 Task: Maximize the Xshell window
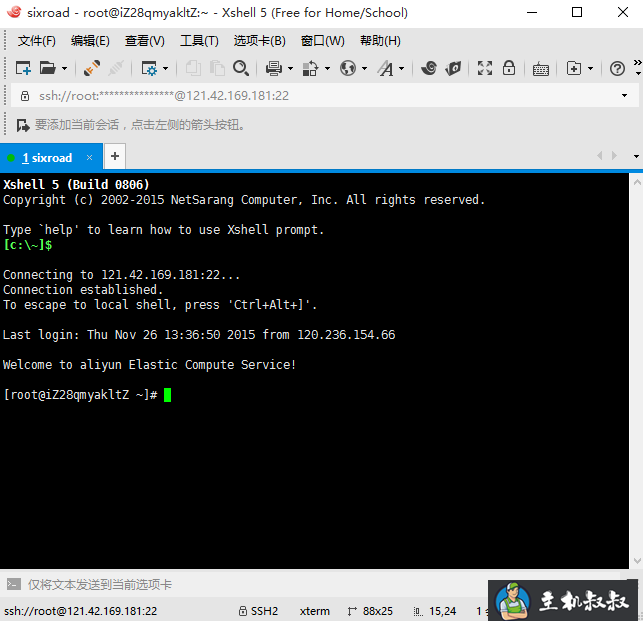[577, 12]
